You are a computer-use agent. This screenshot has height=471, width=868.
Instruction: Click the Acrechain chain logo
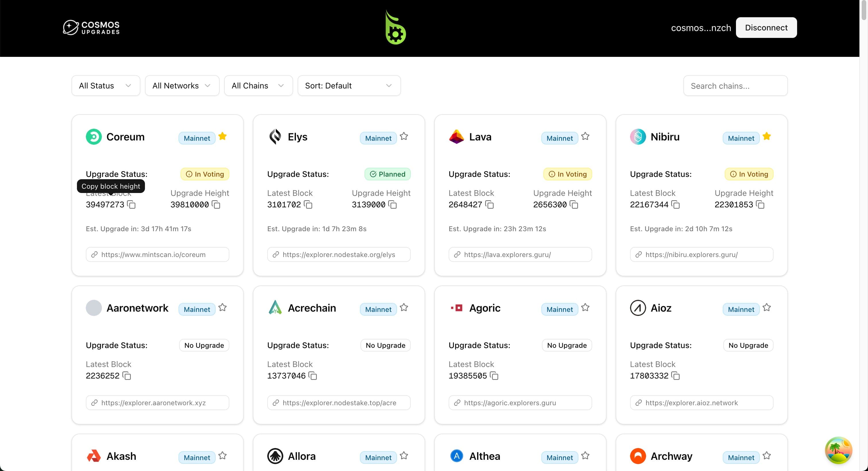pos(275,308)
